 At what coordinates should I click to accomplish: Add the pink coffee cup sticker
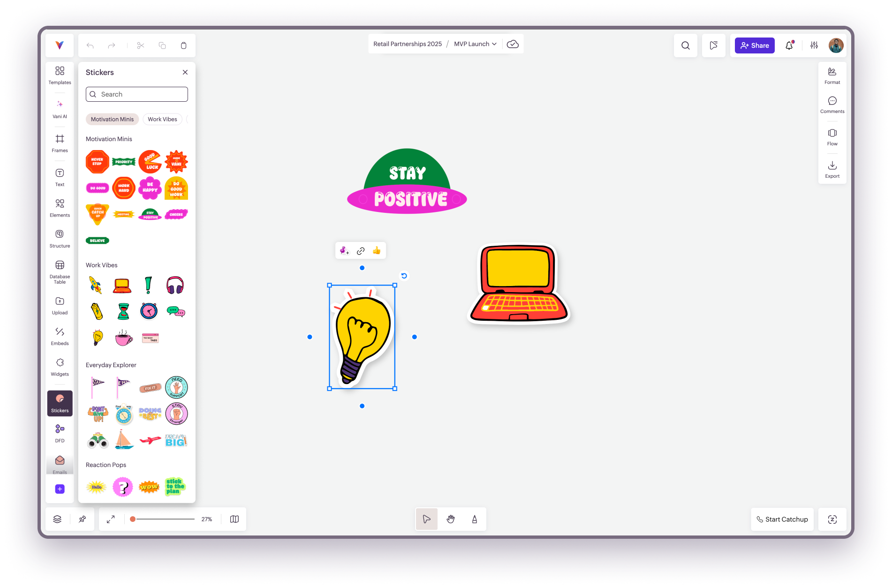(124, 338)
